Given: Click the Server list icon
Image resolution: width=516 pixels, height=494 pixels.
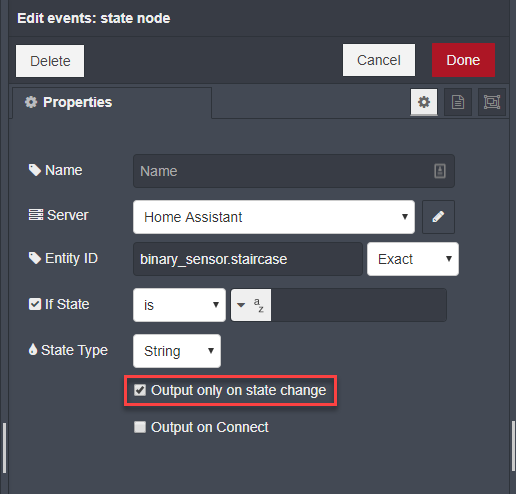Looking at the screenshot, I should 36,215.
